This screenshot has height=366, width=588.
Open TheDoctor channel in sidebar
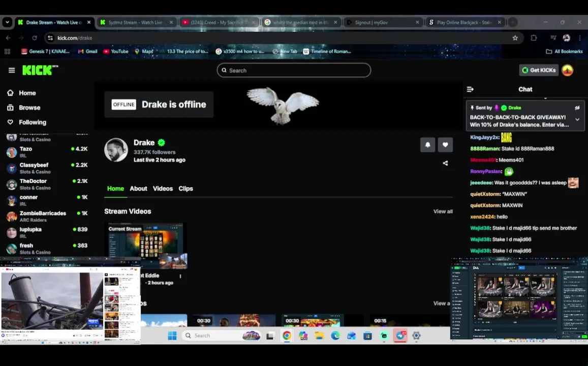[47, 184]
